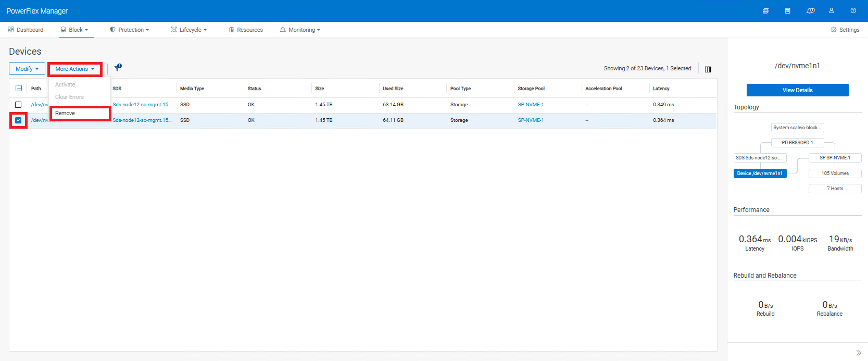Screen dimensions: 868x361
Task: Open the stacked layers icon in header
Action: [x=765, y=11]
